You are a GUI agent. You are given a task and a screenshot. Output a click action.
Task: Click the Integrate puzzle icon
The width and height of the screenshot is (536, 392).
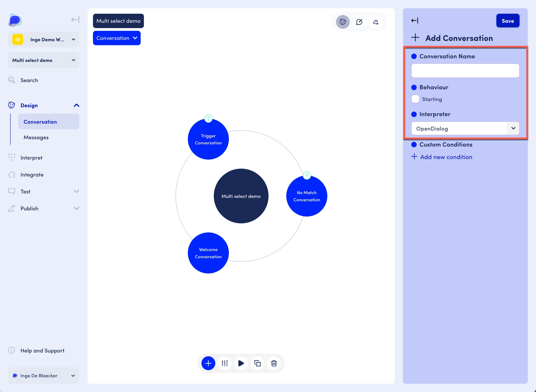pos(12,175)
